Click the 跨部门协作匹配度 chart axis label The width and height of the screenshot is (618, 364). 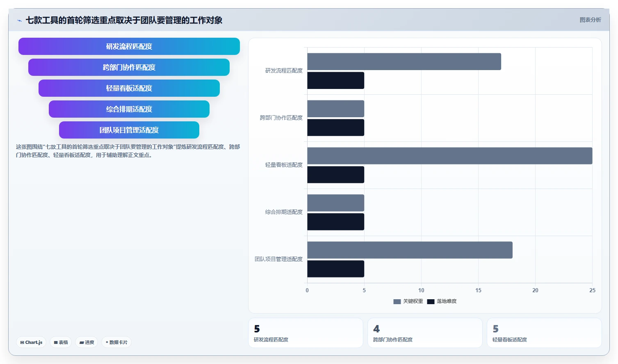[x=281, y=118]
